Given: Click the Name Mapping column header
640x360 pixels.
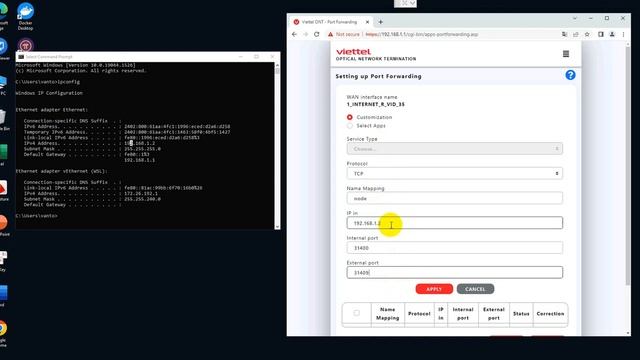Looking at the screenshot, I should pyautogui.click(x=387, y=313).
